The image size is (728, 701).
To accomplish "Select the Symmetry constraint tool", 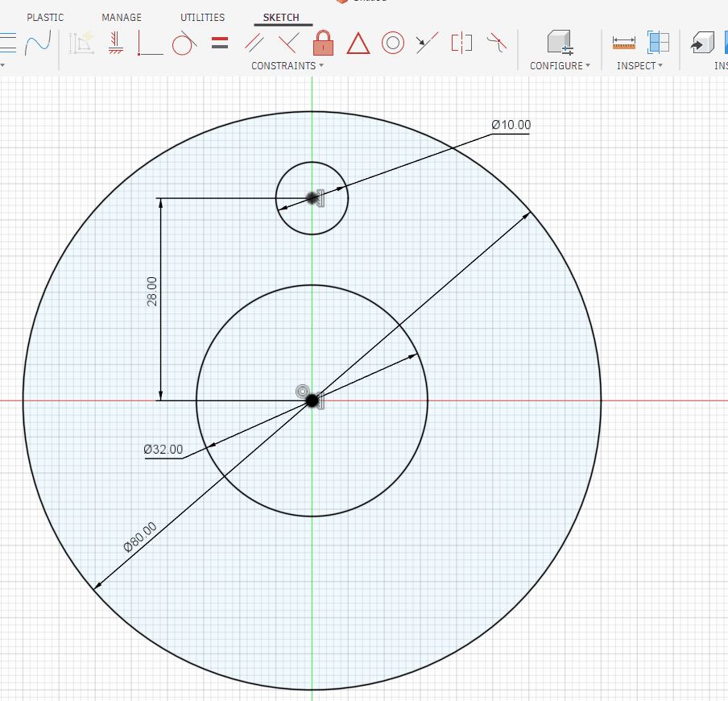I will coord(461,44).
